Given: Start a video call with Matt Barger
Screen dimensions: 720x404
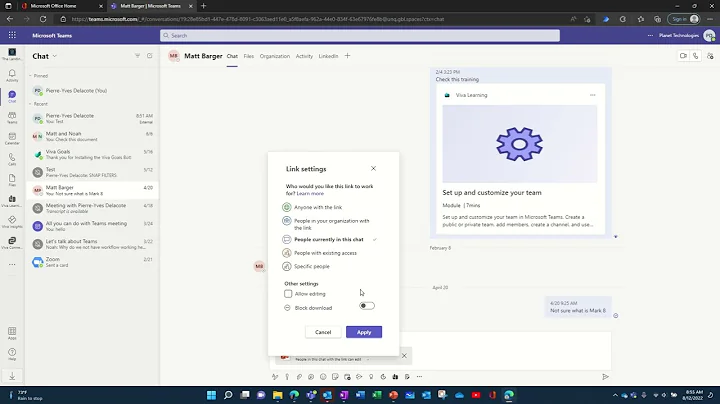Looking at the screenshot, I should click(683, 56).
